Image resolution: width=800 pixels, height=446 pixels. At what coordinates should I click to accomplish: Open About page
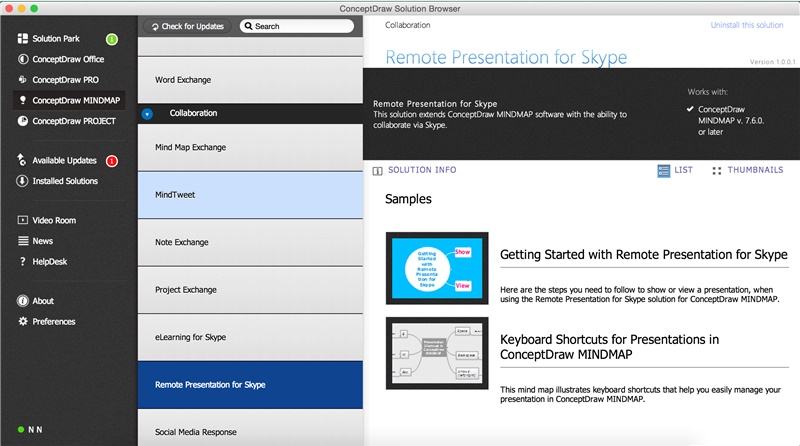[43, 301]
